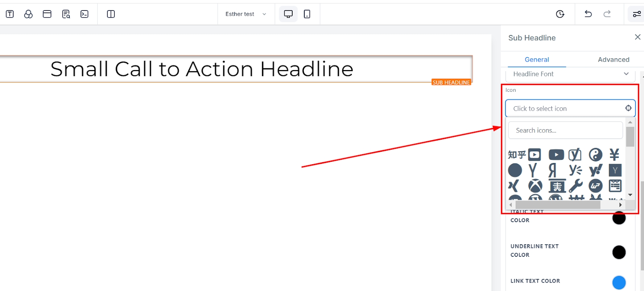Click the icon list horizontal scrollbar thumb

558,205
